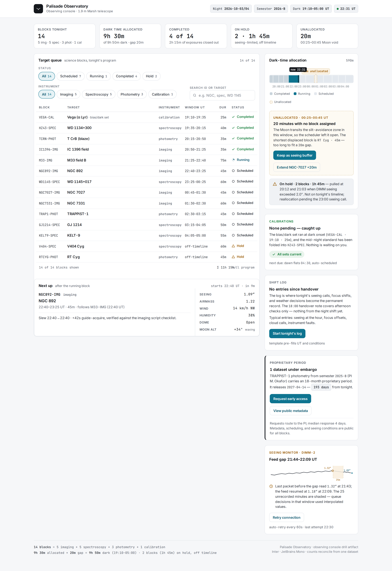This screenshot has width=392, height=571.
Task: Toggle the Spectroscopy 5 instrument filter
Action: click(99, 94)
